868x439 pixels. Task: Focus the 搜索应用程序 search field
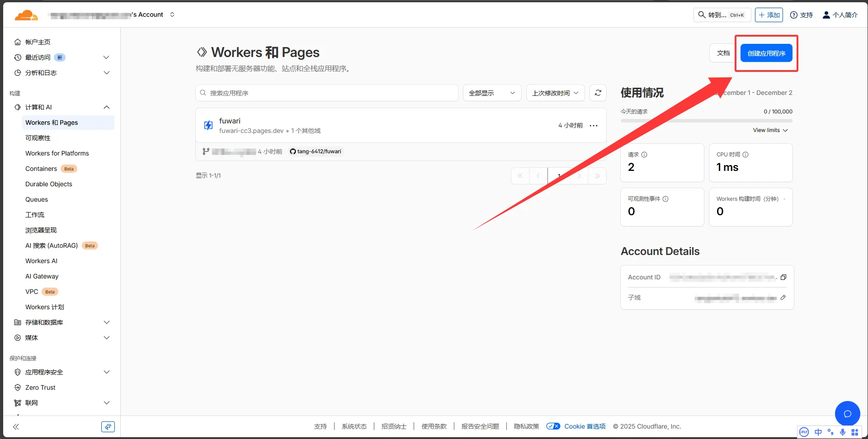pyautogui.click(x=327, y=93)
